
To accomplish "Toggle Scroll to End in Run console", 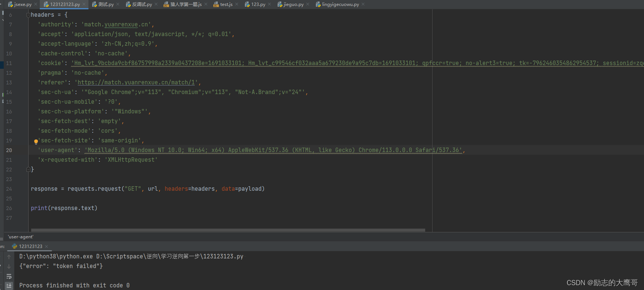I will tap(9, 286).
